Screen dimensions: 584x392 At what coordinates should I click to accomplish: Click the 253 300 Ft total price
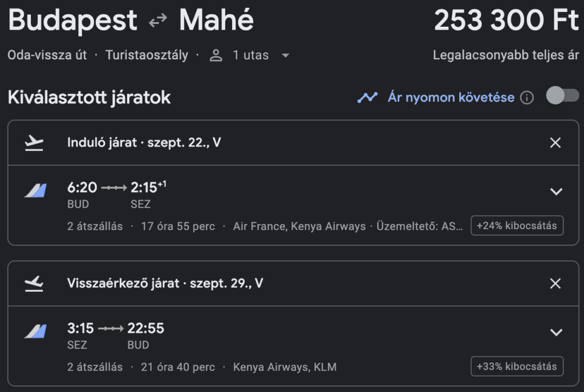pyautogui.click(x=506, y=20)
